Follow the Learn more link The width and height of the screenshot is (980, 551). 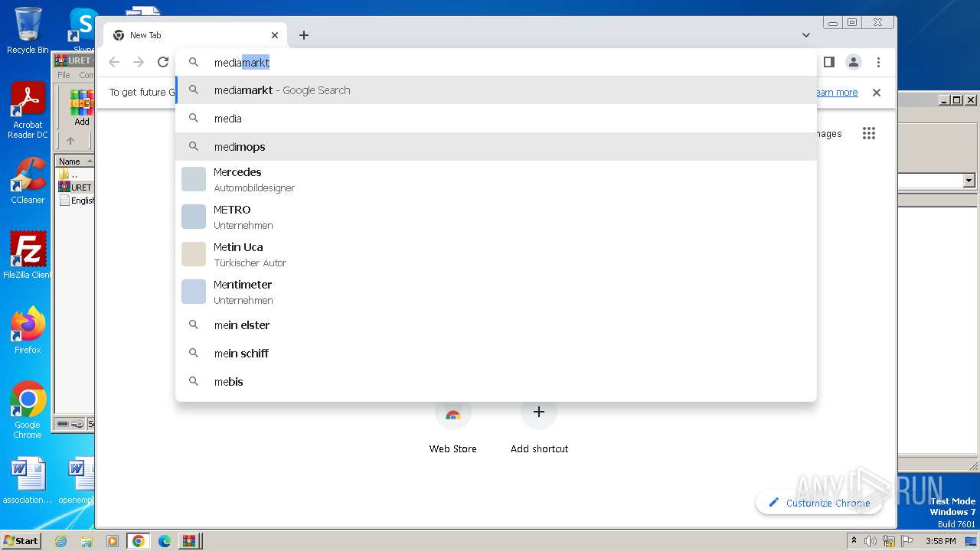[x=836, y=92]
